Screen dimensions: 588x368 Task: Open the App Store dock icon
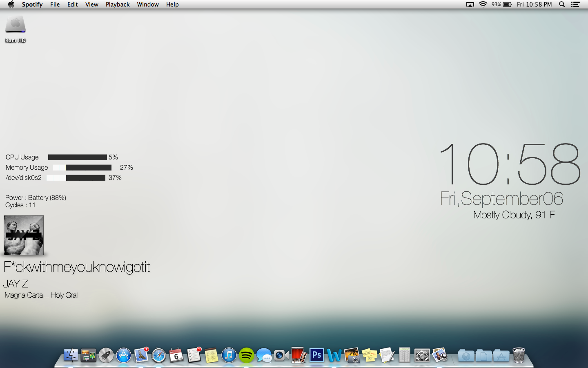point(124,355)
